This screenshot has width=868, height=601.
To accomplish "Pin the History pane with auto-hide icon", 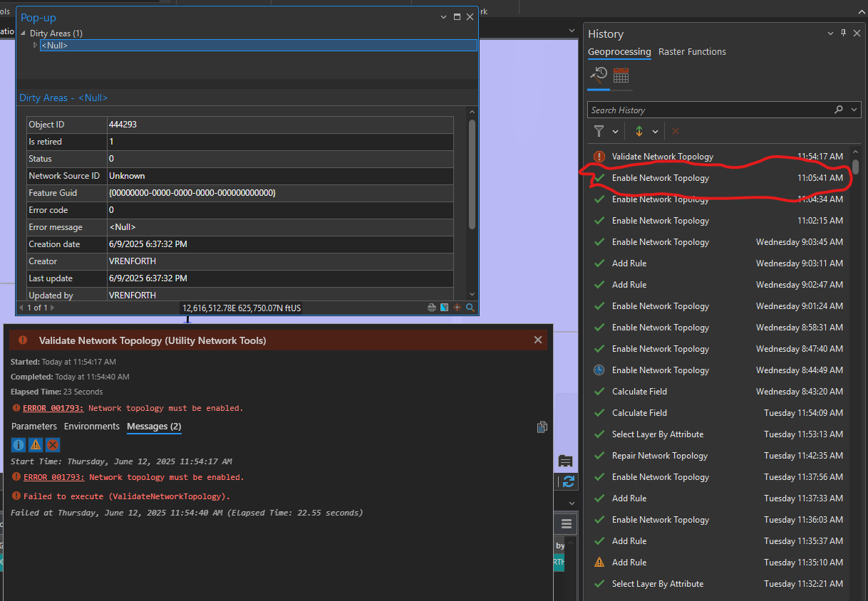I will tap(844, 33).
